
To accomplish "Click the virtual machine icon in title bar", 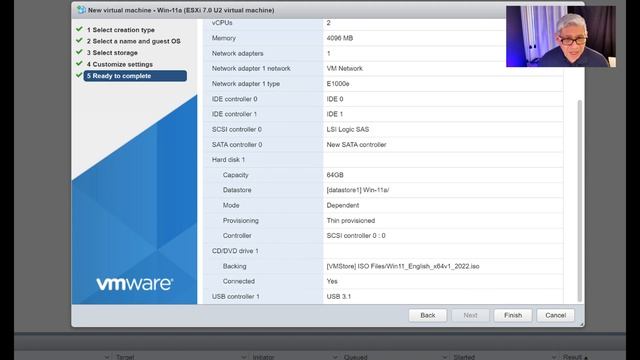I will click(81, 10).
